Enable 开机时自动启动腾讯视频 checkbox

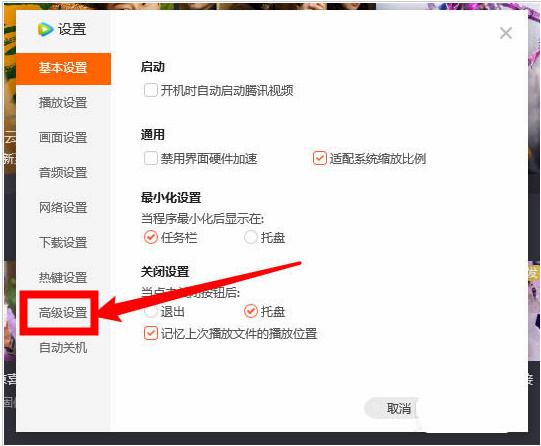[151, 90]
